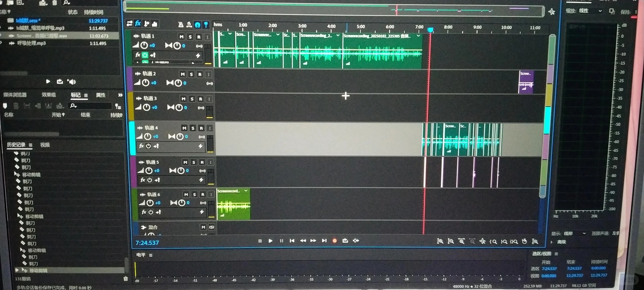This screenshot has width=644, height=290.
Task: Click the zoom out amplitude icon beside it
Action: [451, 241]
